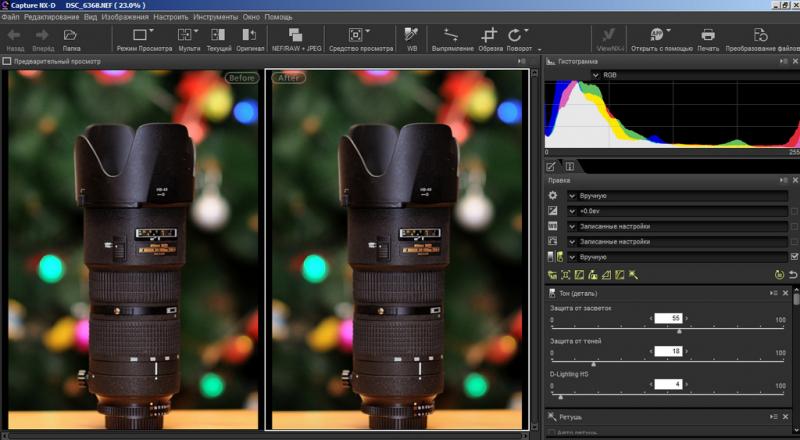Select the Обрезка crop tool
Screen dimensions: 800x440
(x=489, y=35)
